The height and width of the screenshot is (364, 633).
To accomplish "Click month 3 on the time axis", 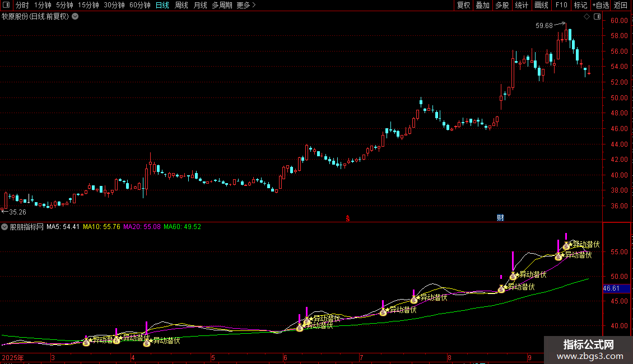I will [53, 357].
